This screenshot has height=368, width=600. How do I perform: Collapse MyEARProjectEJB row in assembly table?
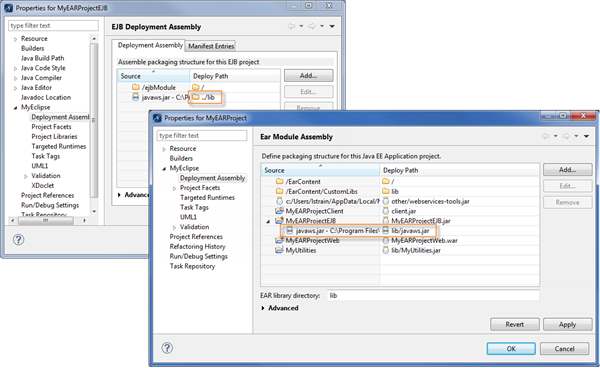tap(268, 221)
